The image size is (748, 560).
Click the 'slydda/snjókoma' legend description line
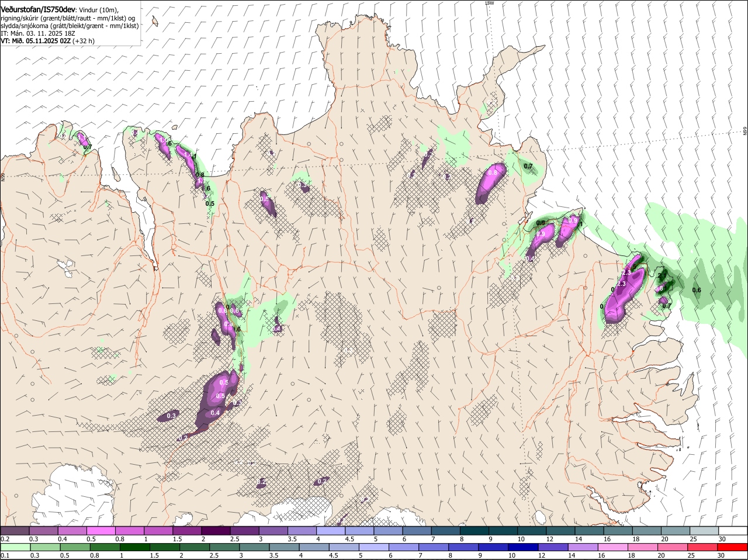click(70, 26)
